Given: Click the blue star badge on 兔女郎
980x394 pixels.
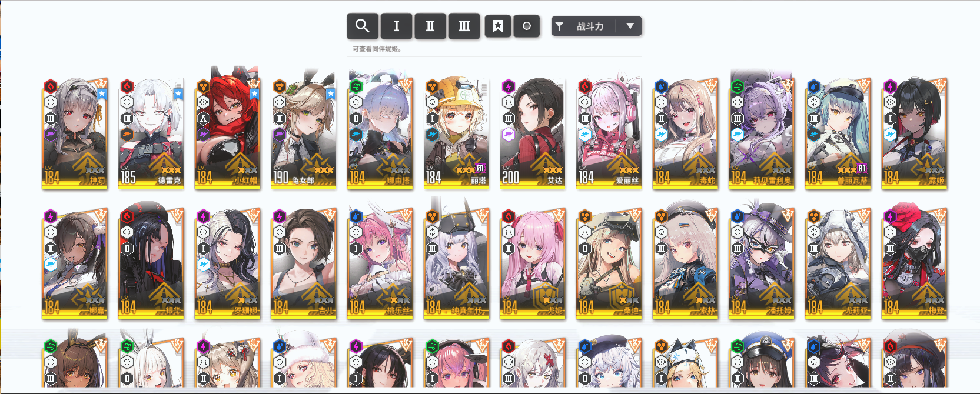Looking at the screenshot, I should [331, 94].
